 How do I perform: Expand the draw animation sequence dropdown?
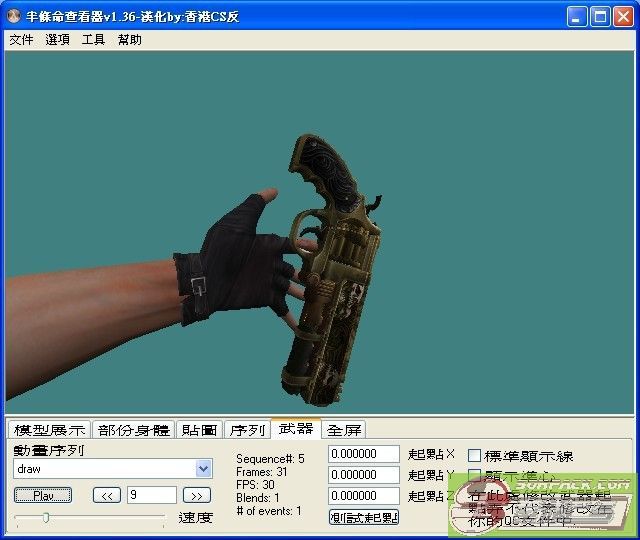coord(204,469)
